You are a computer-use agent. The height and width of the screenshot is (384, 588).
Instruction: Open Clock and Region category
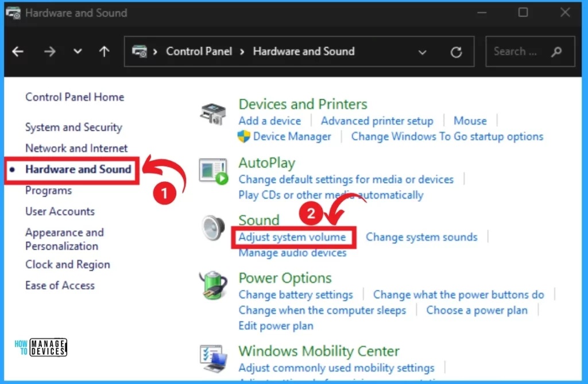pos(68,265)
